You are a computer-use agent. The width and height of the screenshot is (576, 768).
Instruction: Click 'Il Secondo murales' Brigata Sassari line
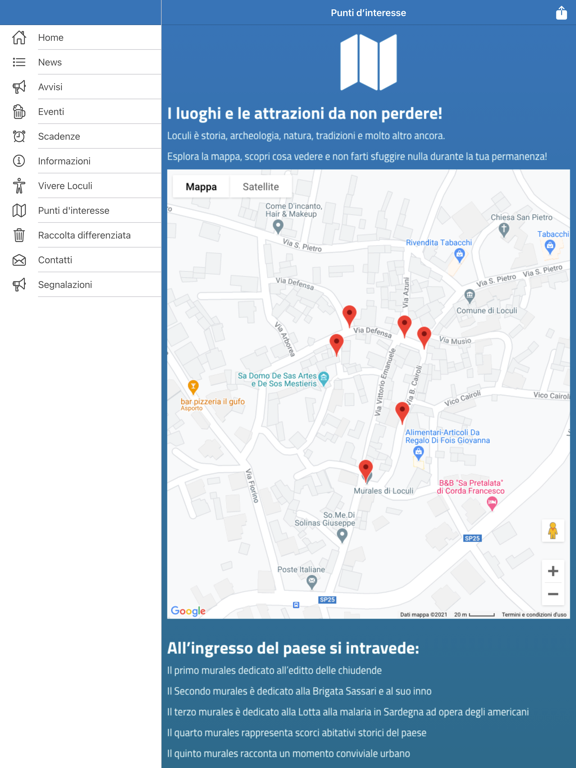(299, 691)
